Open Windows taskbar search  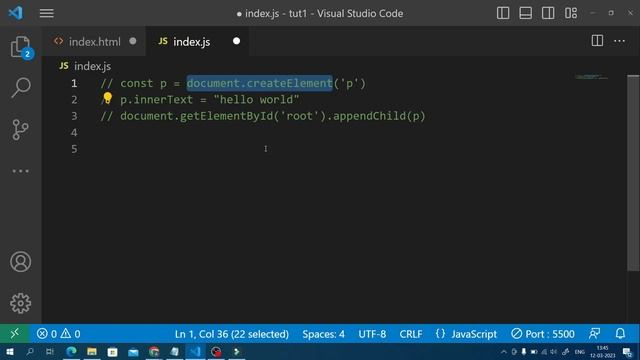pos(30,351)
